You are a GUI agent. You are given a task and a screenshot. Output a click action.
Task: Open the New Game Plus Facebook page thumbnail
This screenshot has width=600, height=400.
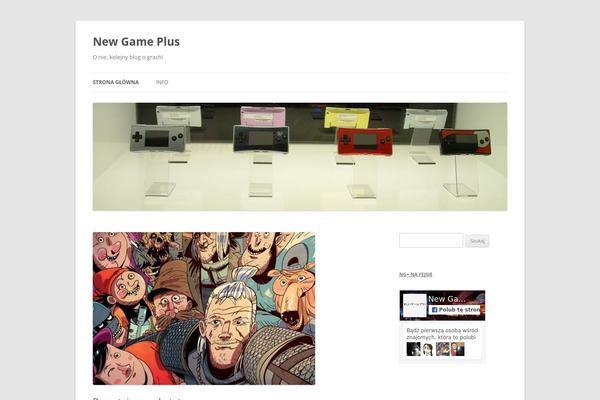[414, 305]
